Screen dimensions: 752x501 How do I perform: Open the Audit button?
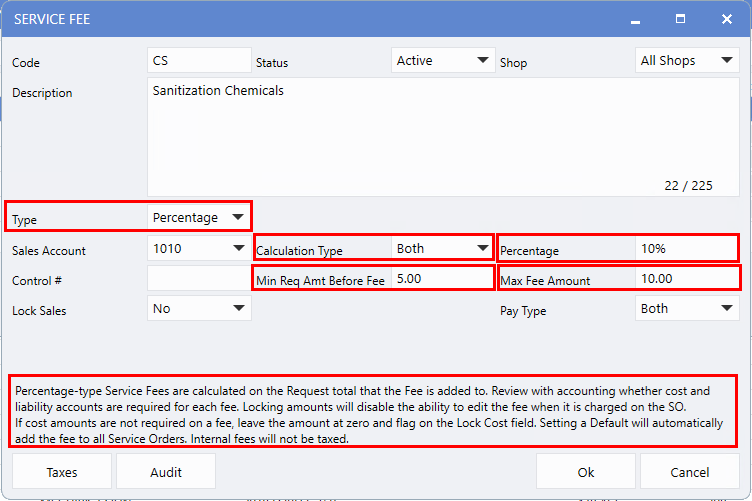point(166,472)
